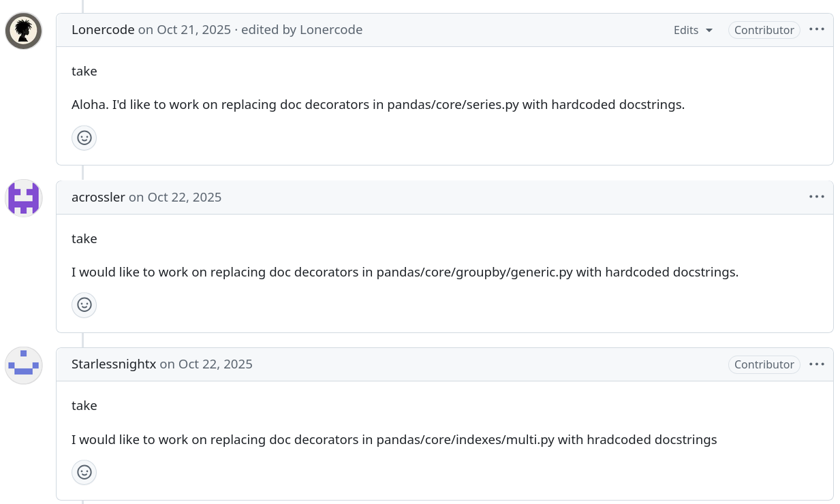
Task: Click acrossler's Oct 22, 2025 timestamp
Action: pyautogui.click(x=185, y=198)
